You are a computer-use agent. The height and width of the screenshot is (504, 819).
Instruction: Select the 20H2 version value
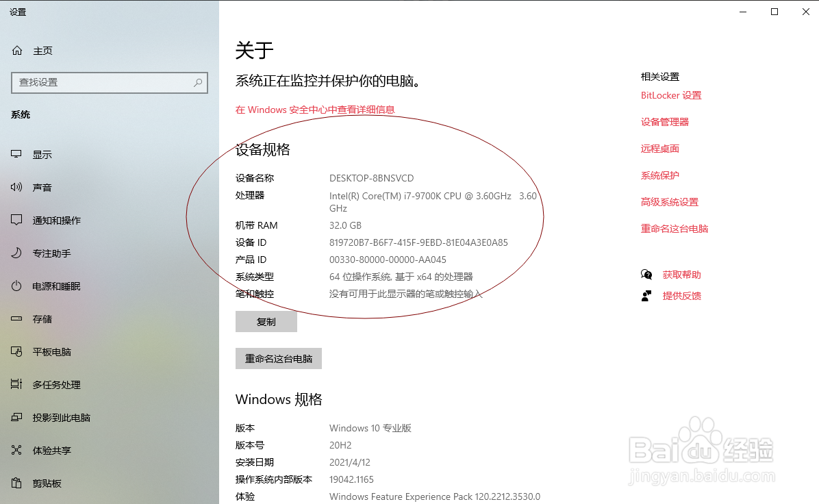pyautogui.click(x=340, y=446)
